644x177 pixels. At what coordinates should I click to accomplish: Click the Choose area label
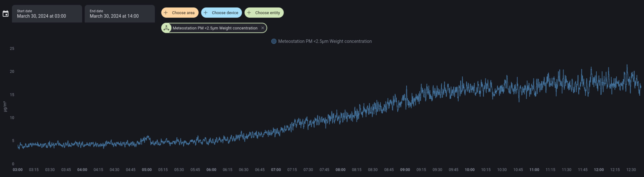[x=183, y=13]
